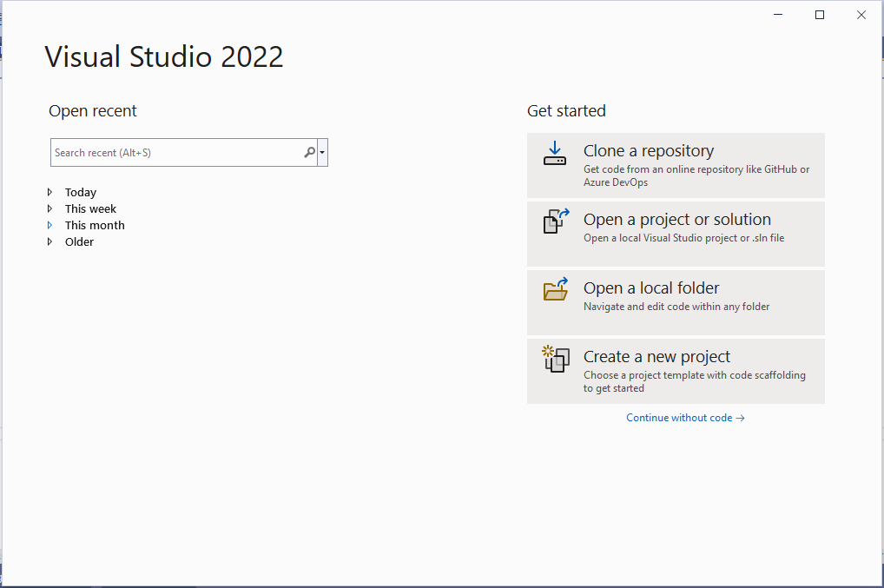Click the Clone a repository title
884x588 pixels.
(x=649, y=150)
